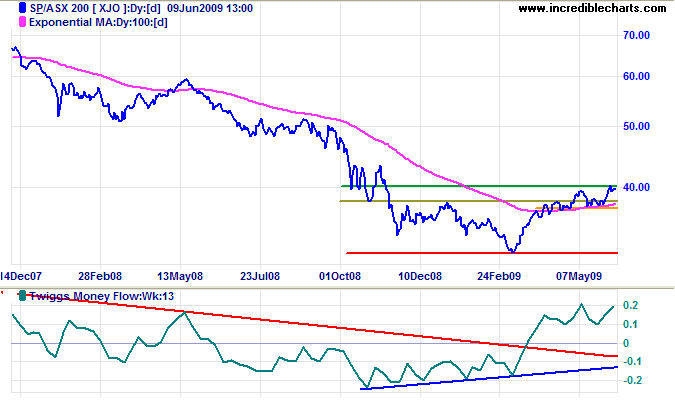Click the -0.1 money flow axis label
The image size is (675, 400).
click(631, 362)
